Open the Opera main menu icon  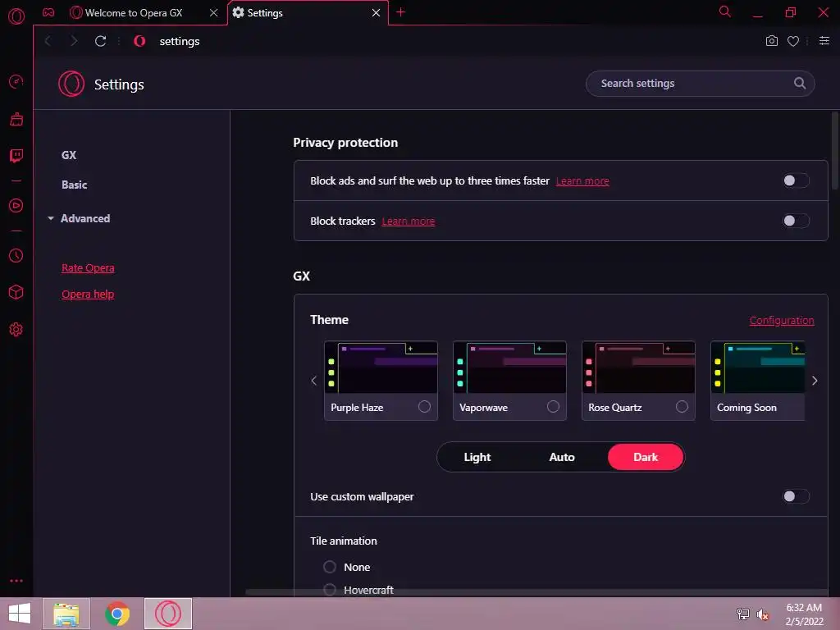[x=16, y=16]
